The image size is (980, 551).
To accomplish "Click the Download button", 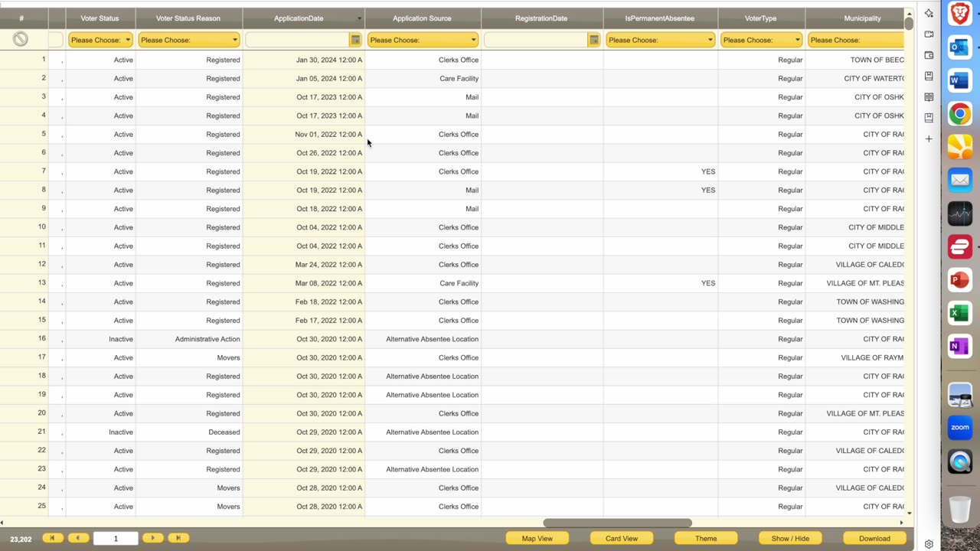I will tap(874, 538).
